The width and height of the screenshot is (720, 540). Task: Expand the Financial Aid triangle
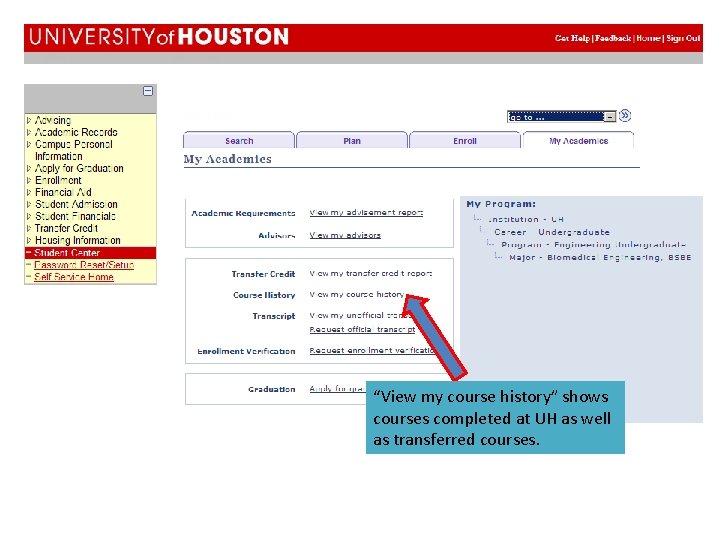29,192
